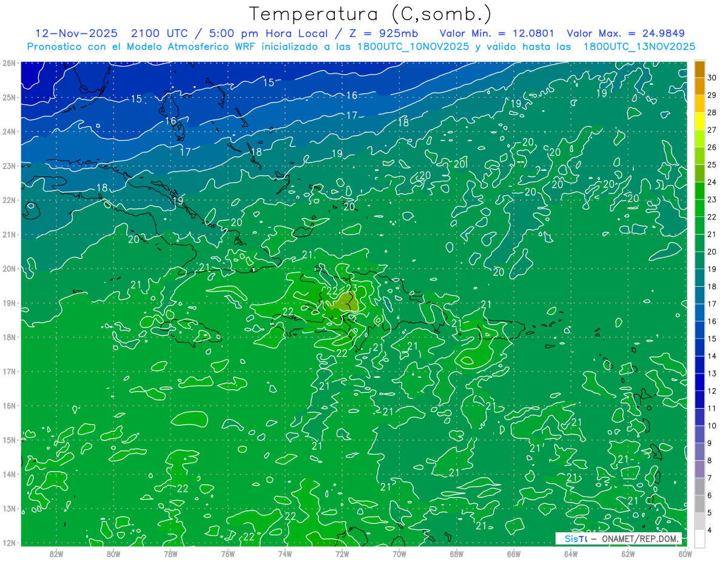Click color scale label '10'
This screenshot has width=728, height=562.
(x=712, y=426)
